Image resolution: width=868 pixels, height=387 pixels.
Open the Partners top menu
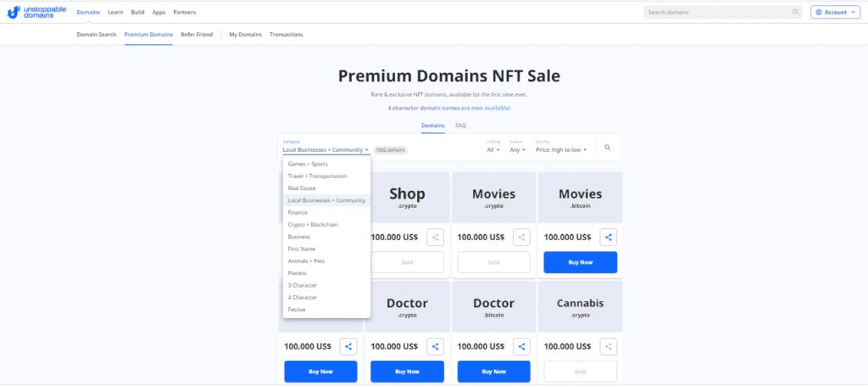tap(184, 12)
